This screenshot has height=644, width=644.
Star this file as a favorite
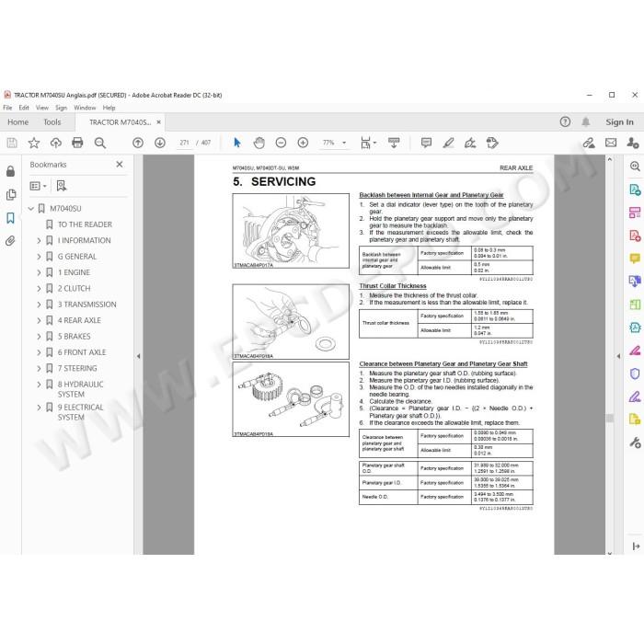point(34,143)
